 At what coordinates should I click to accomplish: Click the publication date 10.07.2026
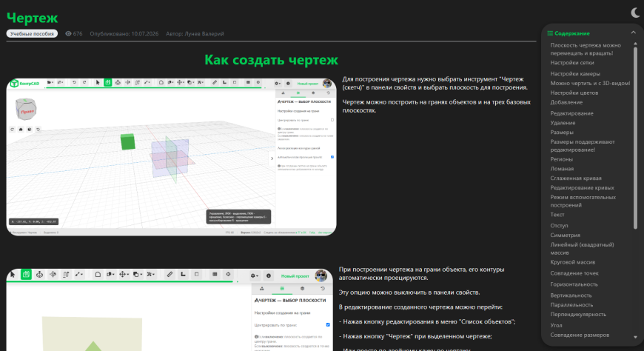coord(144,34)
